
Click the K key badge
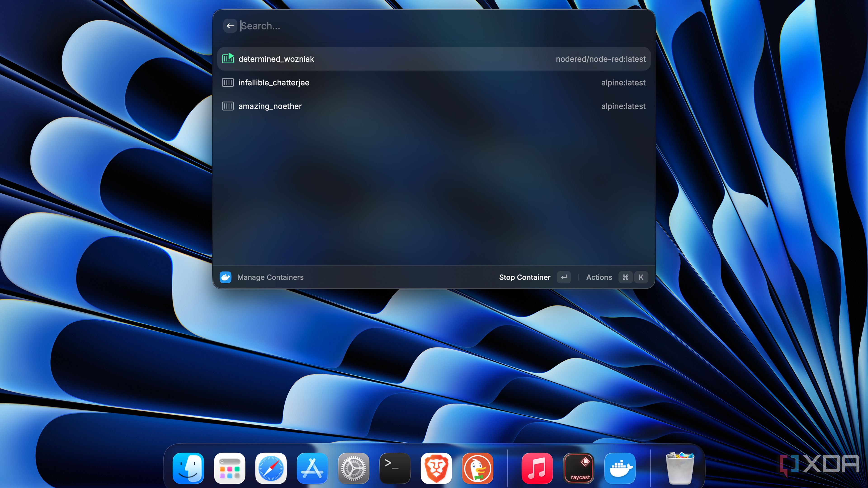(x=641, y=277)
